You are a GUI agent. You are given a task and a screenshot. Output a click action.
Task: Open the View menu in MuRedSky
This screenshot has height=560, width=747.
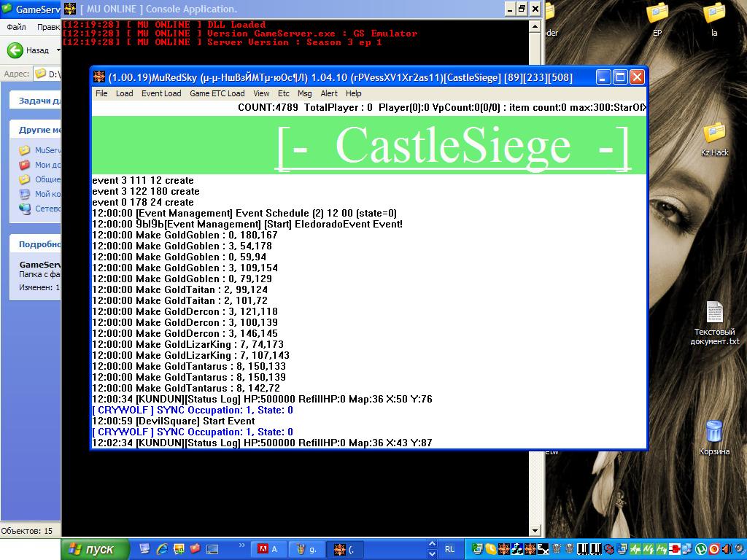(261, 93)
